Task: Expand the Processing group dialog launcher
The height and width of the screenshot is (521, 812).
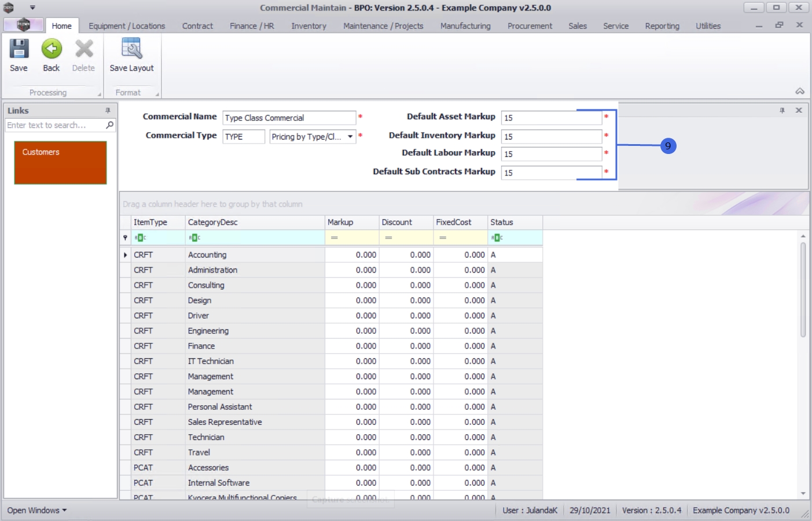Action: (x=99, y=94)
